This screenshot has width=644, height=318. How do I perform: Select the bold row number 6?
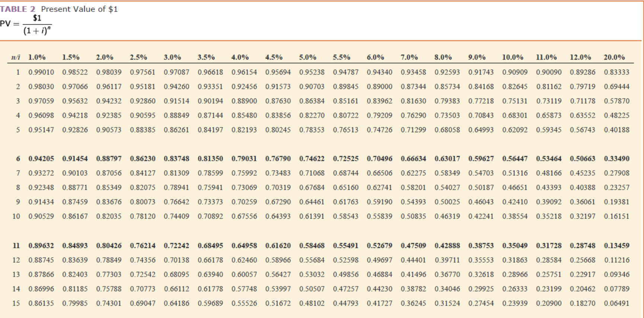tap(18, 159)
